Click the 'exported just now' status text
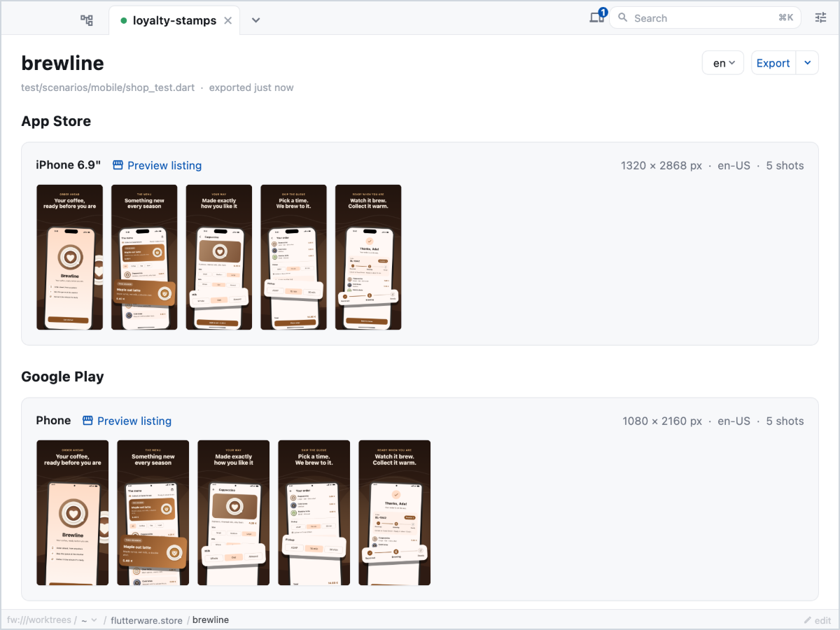840x630 pixels. pos(251,87)
